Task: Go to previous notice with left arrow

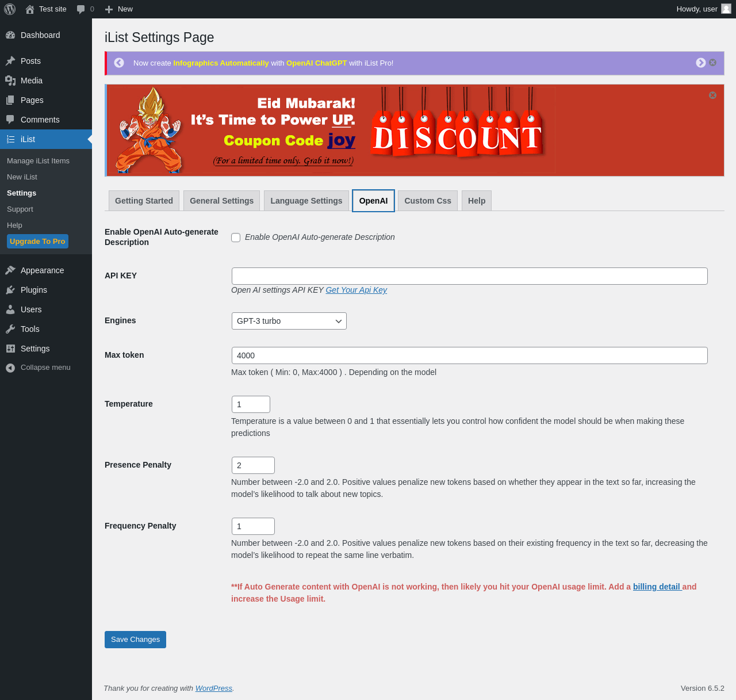Action: [x=119, y=63]
